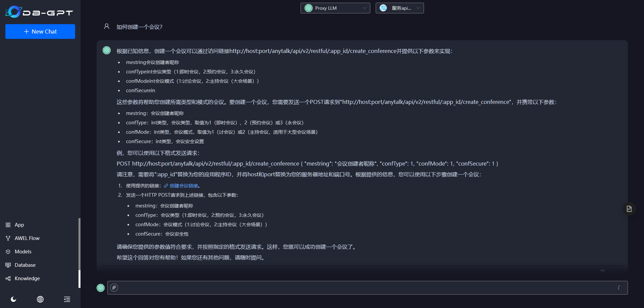The height and width of the screenshot is (308, 644).
Task: Click the bullet 'confSecure: int类型，会议安全设置'
Action: (165, 141)
